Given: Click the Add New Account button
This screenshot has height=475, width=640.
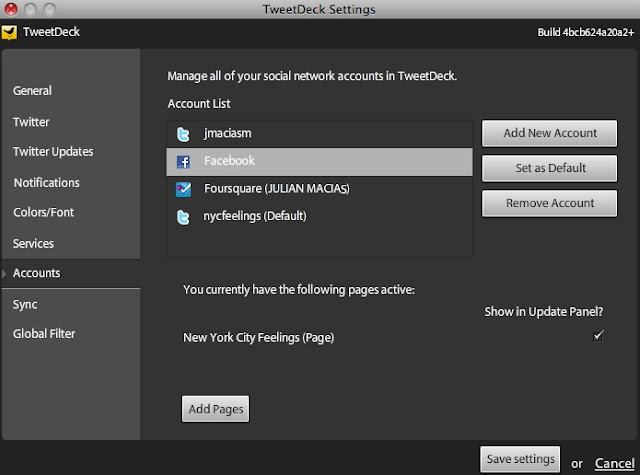Looking at the screenshot, I should (549, 133).
